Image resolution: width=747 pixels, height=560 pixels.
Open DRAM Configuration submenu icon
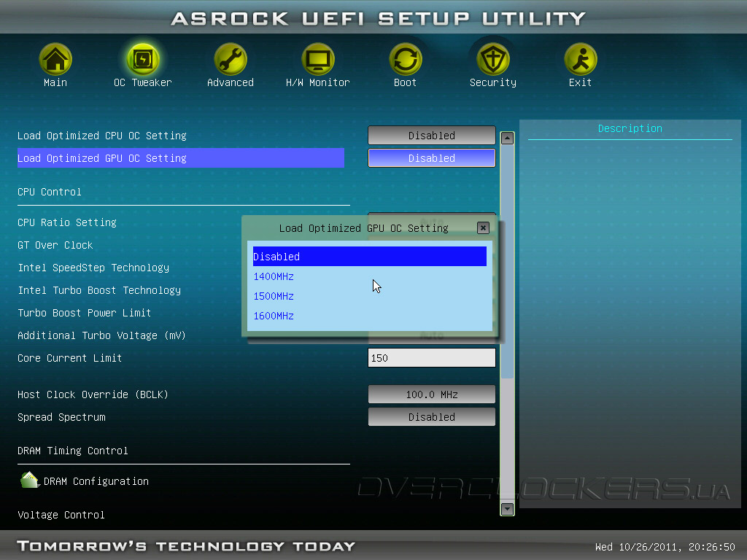(x=29, y=480)
